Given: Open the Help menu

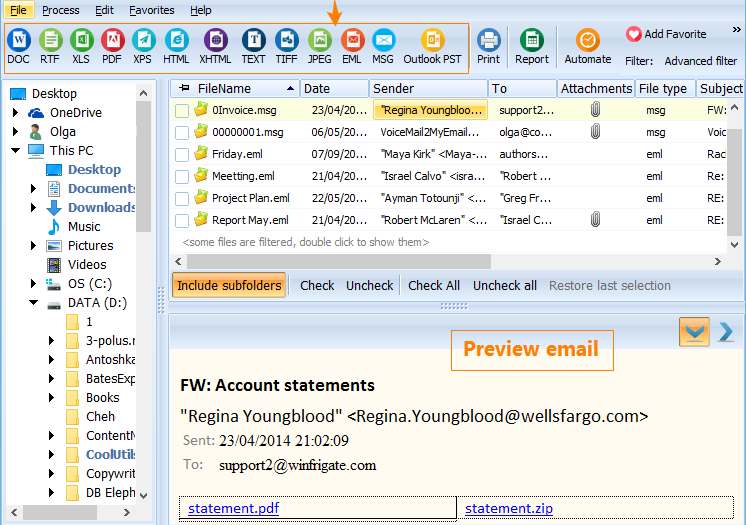Looking at the screenshot, I should point(200,10).
